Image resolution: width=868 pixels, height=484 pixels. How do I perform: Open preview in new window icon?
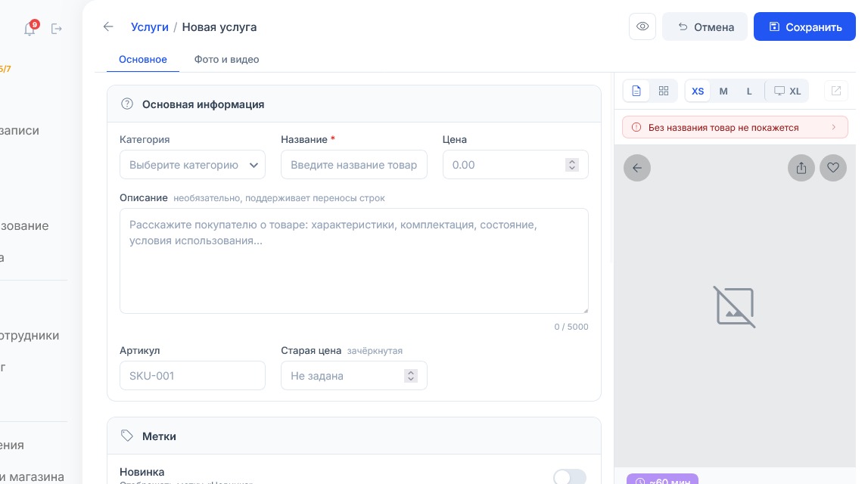(836, 91)
